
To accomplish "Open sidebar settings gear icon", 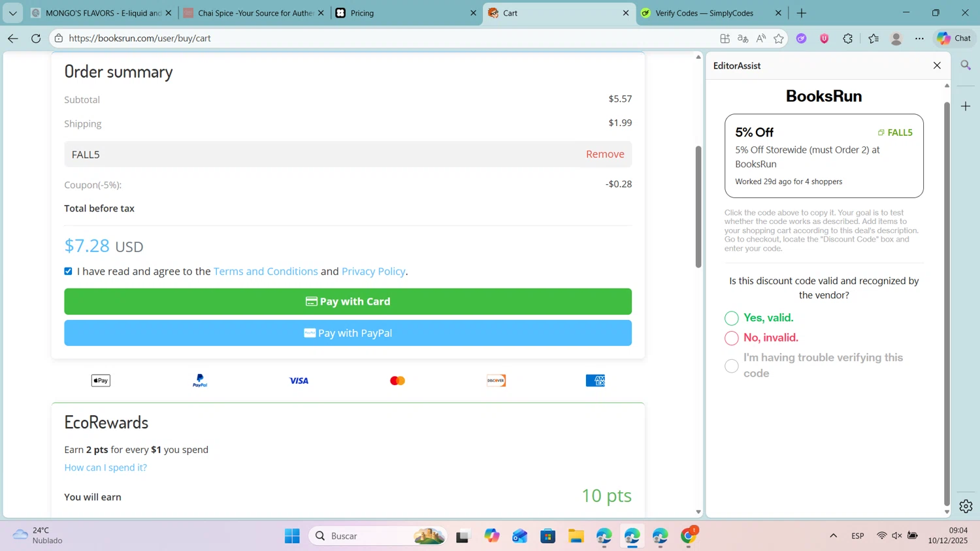I will click(x=966, y=506).
